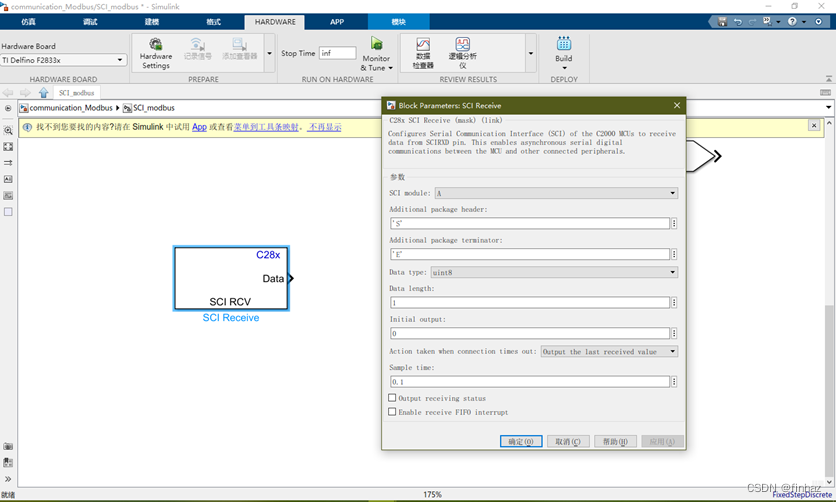The height and width of the screenshot is (502, 836).
Task: Open the Data Inspector (数据检查器)
Action: (x=423, y=53)
